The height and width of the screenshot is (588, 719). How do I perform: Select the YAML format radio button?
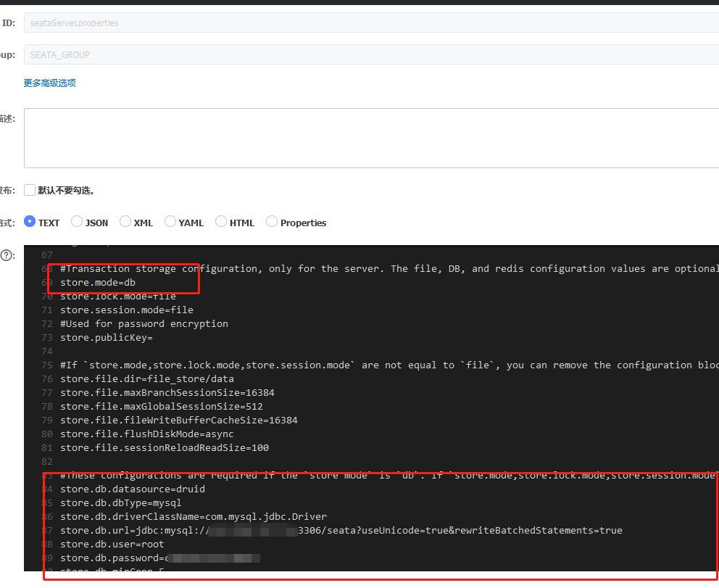pyautogui.click(x=170, y=222)
